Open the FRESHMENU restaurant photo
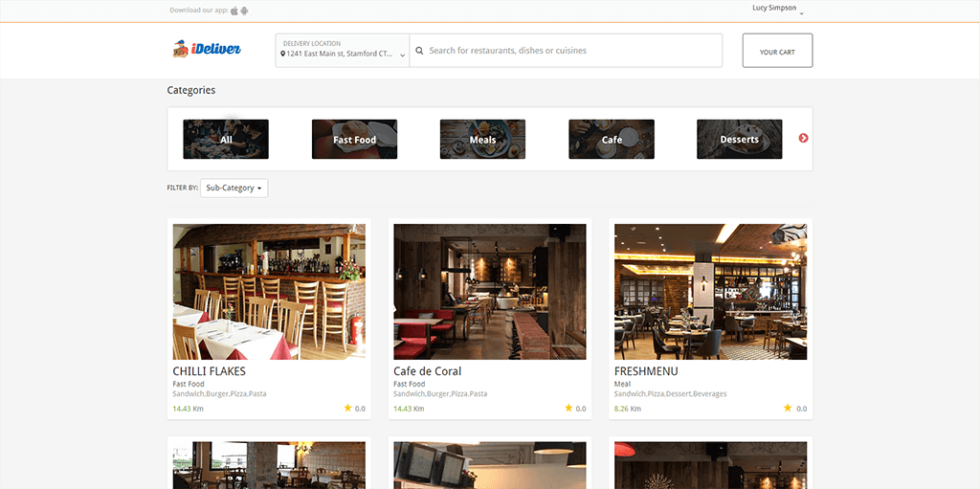The height and width of the screenshot is (489, 980). click(x=711, y=292)
